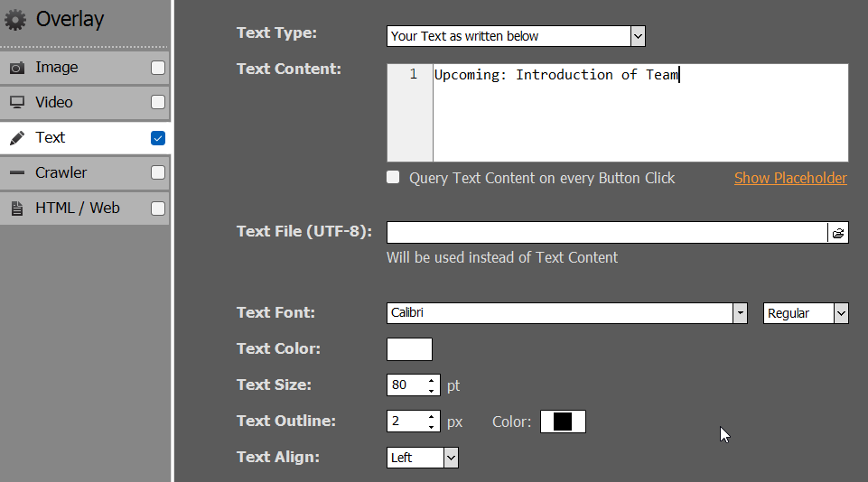Switch to the HTML / Web tab

point(85,209)
